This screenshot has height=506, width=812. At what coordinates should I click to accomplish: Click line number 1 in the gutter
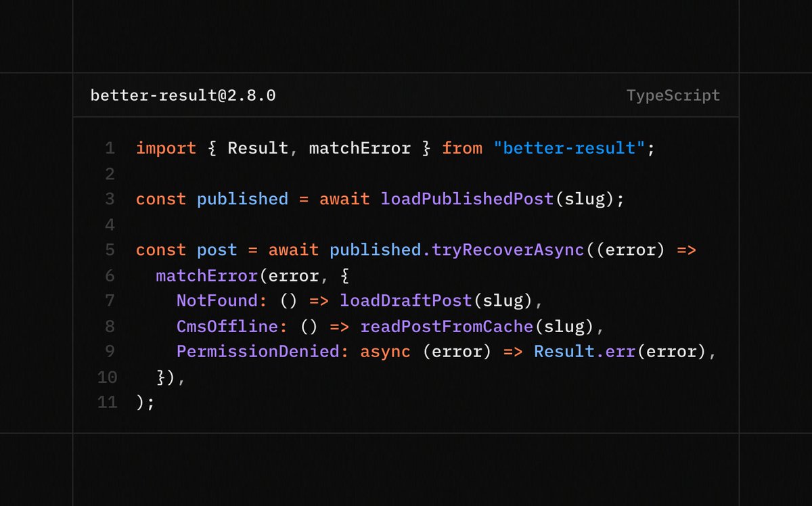coord(110,148)
